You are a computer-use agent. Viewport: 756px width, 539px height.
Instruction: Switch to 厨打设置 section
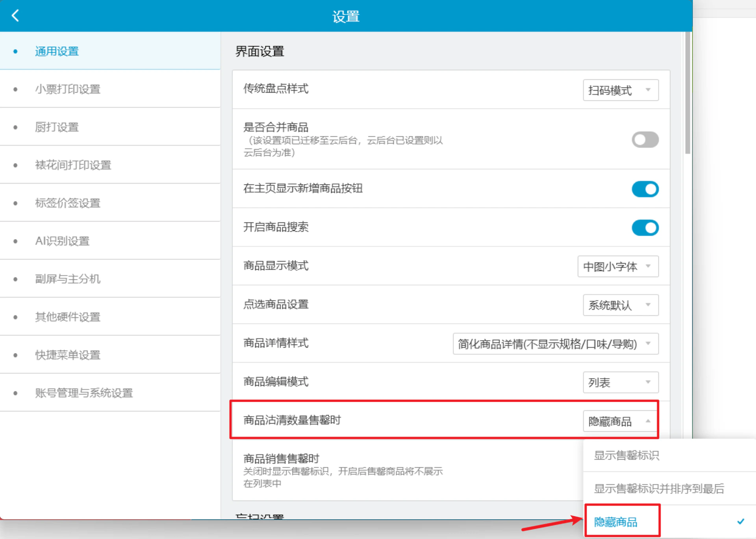pos(110,127)
